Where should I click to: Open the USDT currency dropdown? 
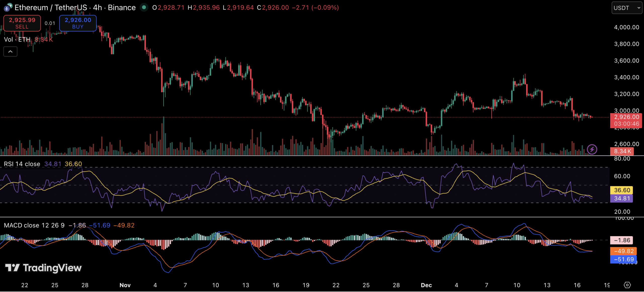point(626,8)
